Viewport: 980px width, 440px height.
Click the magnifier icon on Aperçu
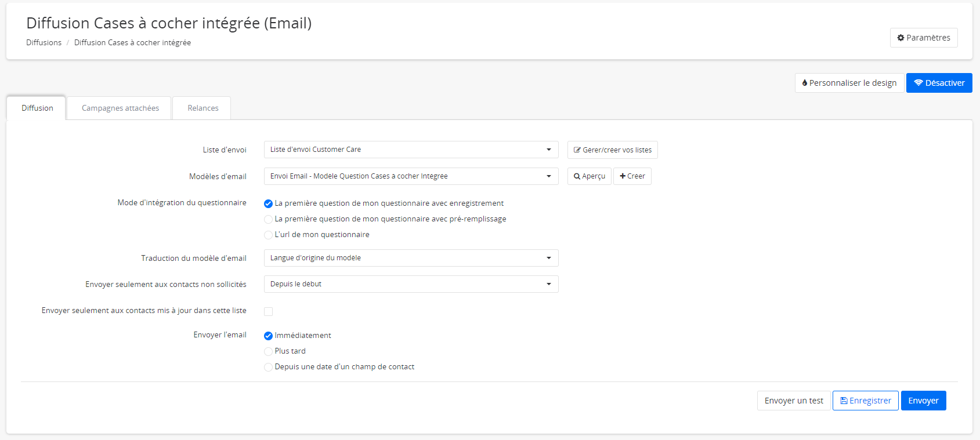click(577, 176)
